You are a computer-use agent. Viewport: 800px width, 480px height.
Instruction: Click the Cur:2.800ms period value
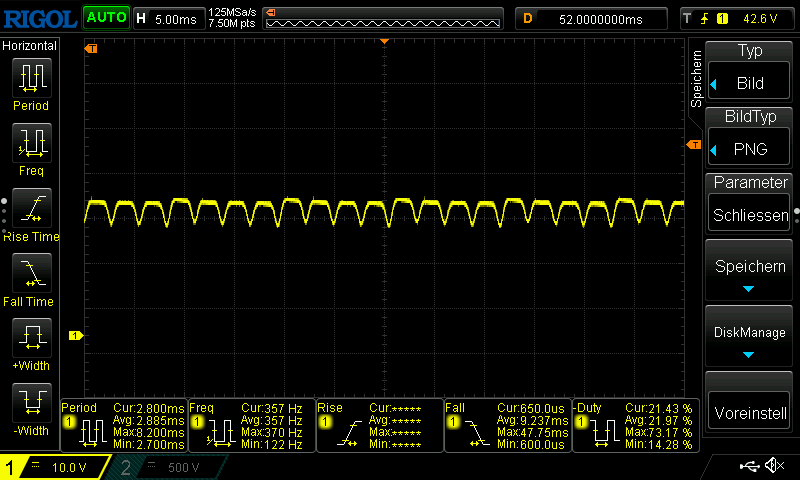[148, 409]
